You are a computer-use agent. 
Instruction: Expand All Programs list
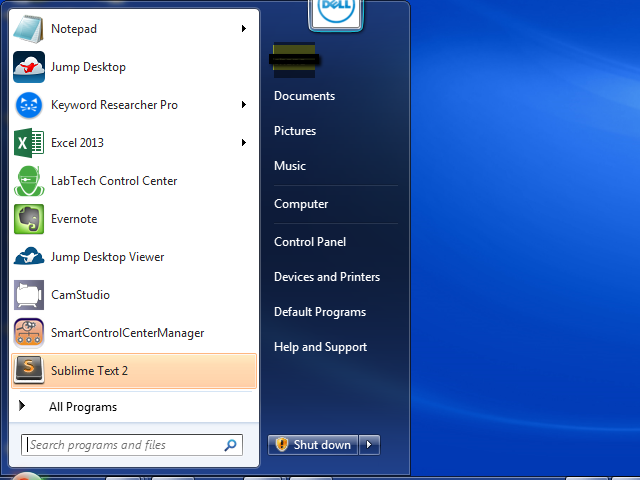[x=83, y=407]
